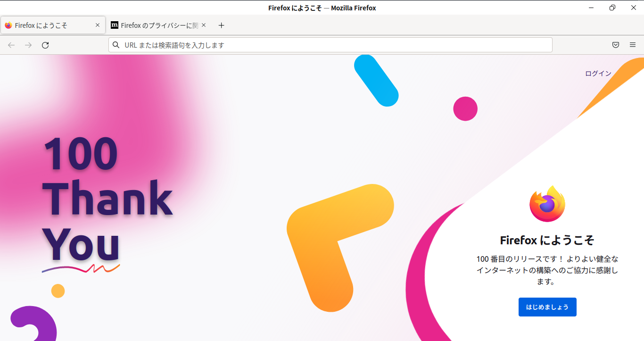
Task: Close the 'Firefox のプライバシー' tab
Action: [x=204, y=25]
